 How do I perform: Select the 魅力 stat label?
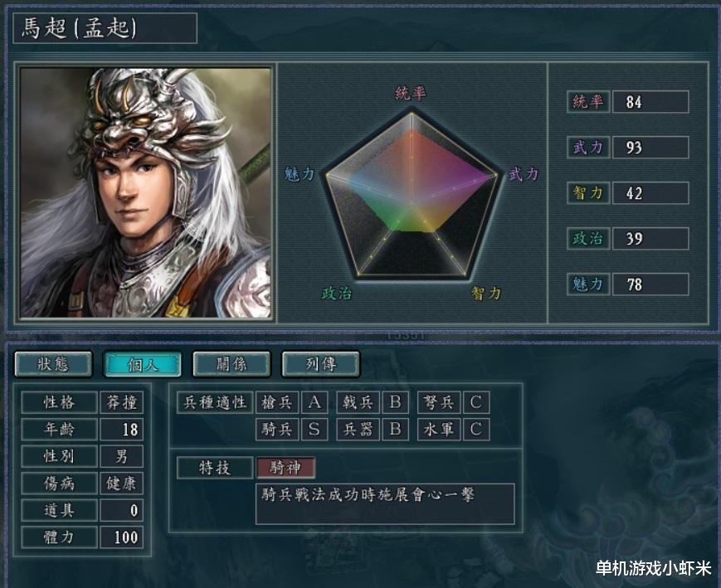coord(588,284)
